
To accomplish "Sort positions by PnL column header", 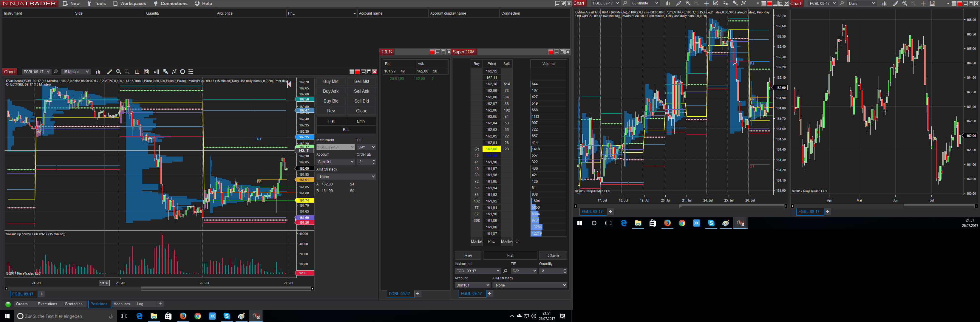I will click(x=321, y=13).
